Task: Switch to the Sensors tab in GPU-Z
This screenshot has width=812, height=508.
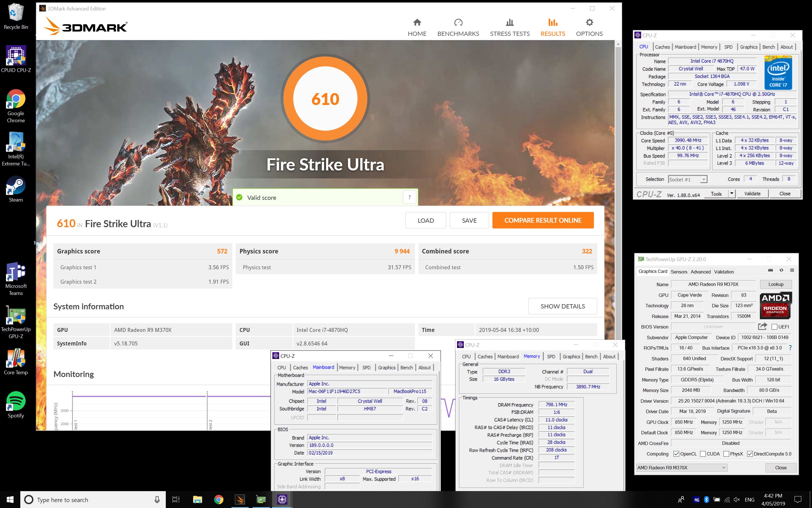Action: point(679,271)
